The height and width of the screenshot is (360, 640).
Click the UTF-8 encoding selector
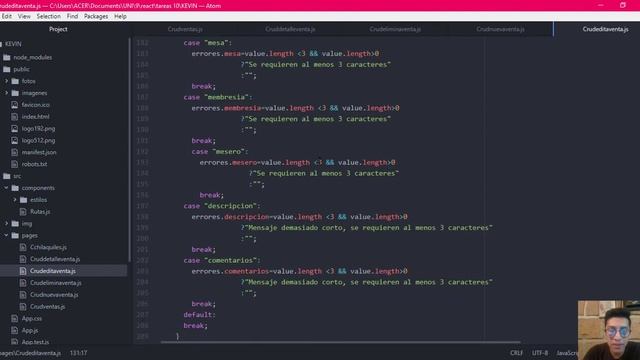coord(540,353)
